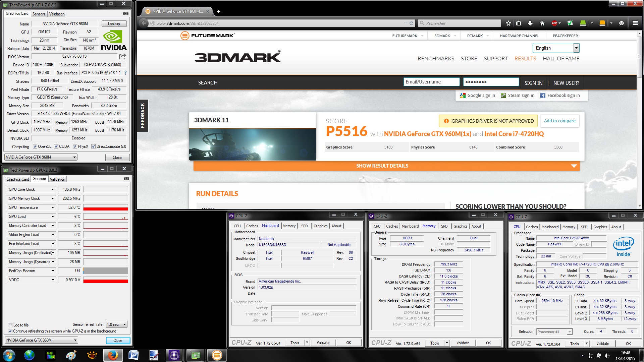
Task: Toggle the PhysX checkbox in GPU-Z
Action: click(75, 146)
